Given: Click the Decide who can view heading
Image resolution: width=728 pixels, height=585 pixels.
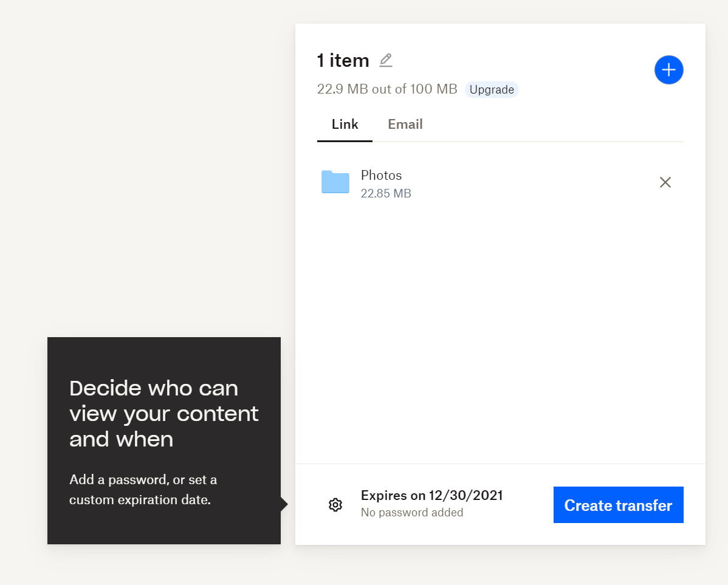Looking at the screenshot, I should point(163,414).
